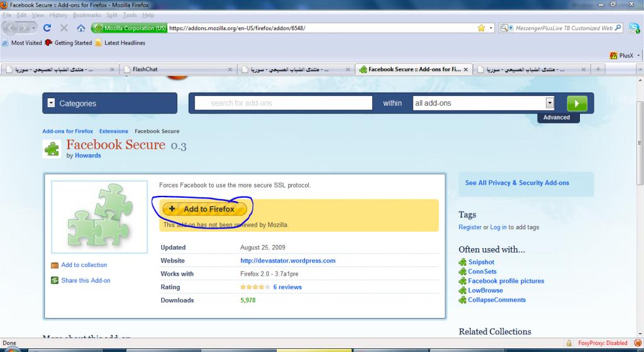The width and height of the screenshot is (644, 352).
Task: Bookmark this page with star icon
Action: pos(481,28)
